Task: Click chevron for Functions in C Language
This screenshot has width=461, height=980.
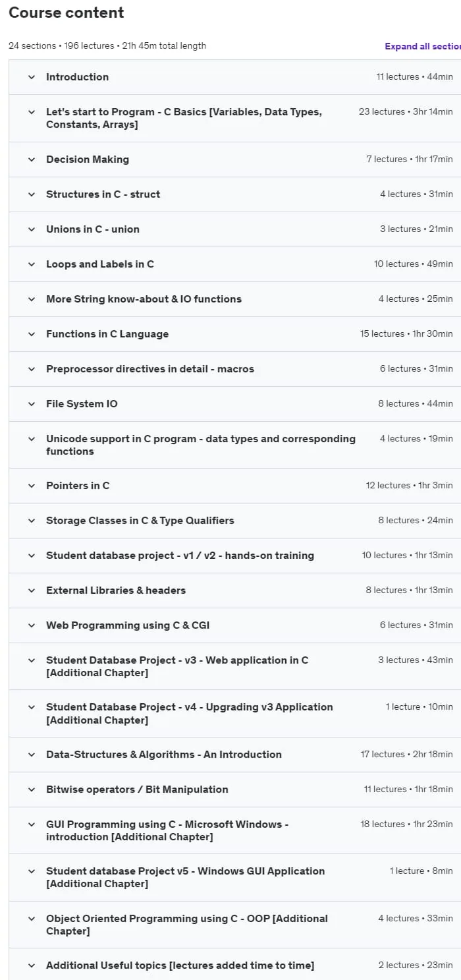Action: (31, 334)
